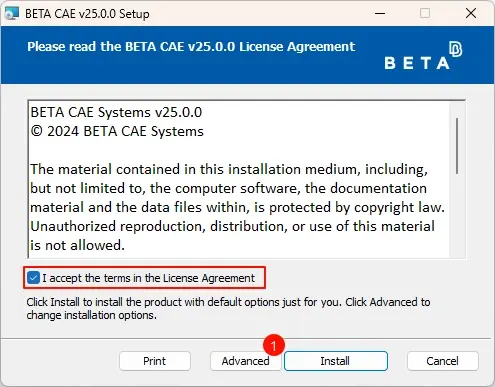Minimize the BETA CAE Setup window
The width and height of the screenshot is (495, 387).
coord(380,14)
